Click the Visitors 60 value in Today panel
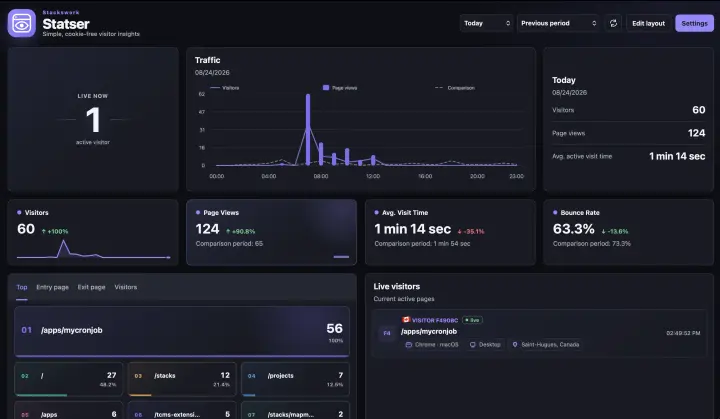This screenshot has width=720, height=419. pos(698,110)
